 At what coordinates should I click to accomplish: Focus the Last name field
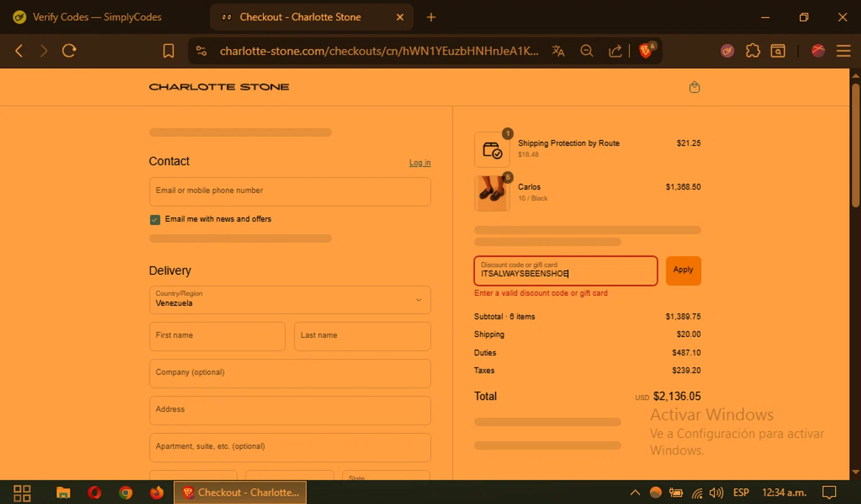click(x=362, y=336)
